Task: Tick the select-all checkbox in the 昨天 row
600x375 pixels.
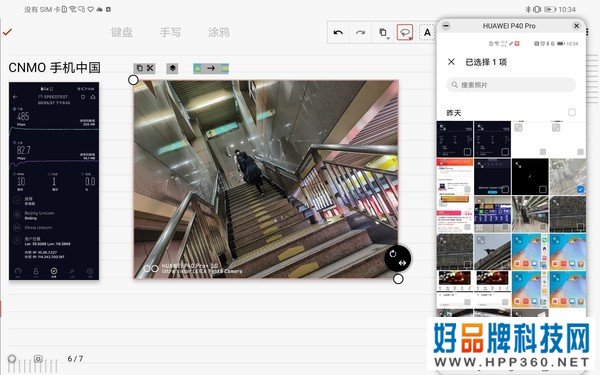Action: coord(572,112)
